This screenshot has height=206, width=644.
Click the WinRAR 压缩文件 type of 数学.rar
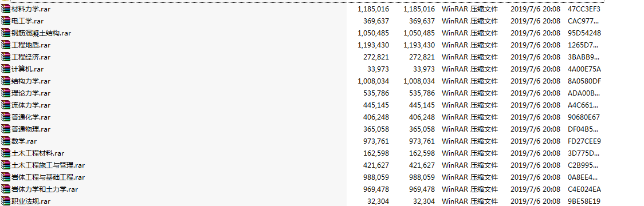pos(469,141)
